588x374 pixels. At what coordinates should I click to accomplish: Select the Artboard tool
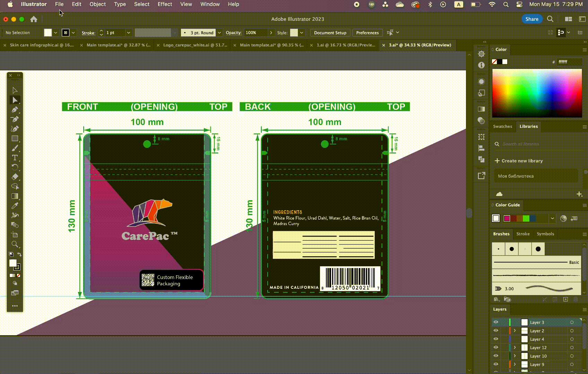[x=15, y=234]
